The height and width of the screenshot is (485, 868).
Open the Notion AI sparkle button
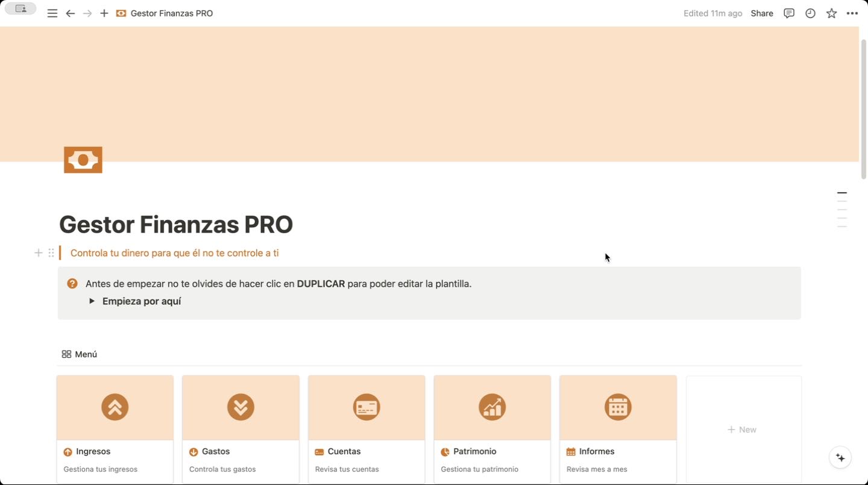pos(840,458)
